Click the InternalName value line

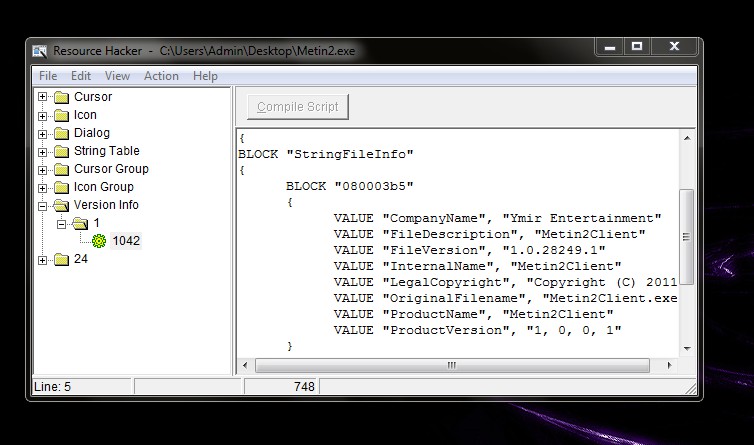[477, 266]
